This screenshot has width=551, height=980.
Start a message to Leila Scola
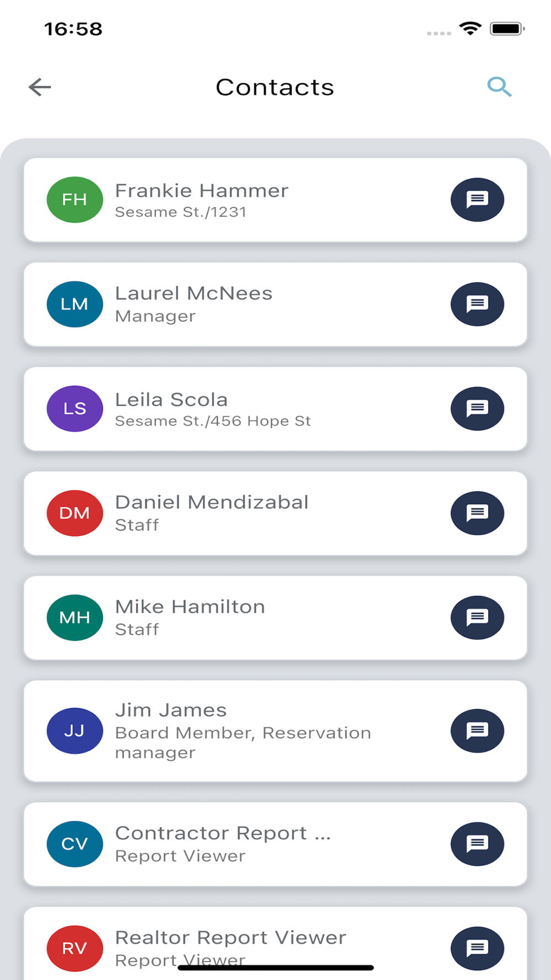[477, 408]
